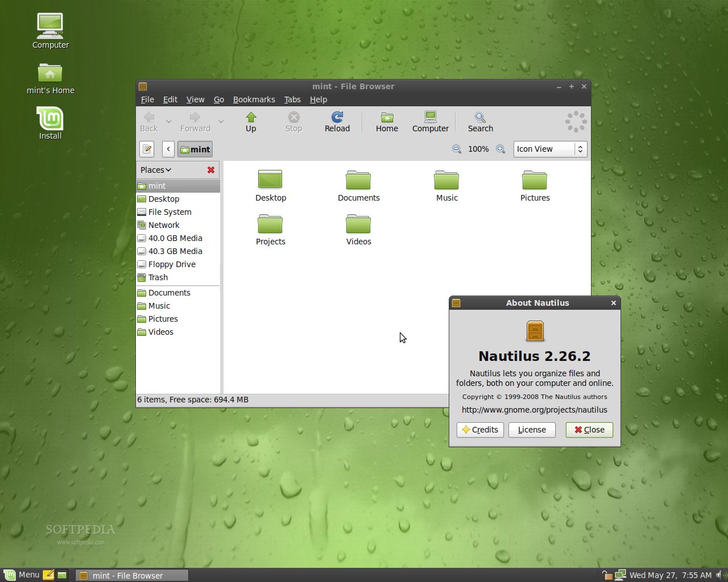Select 40.0 GB Media in sidebar
Image resolution: width=728 pixels, height=582 pixels.
(178, 238)
